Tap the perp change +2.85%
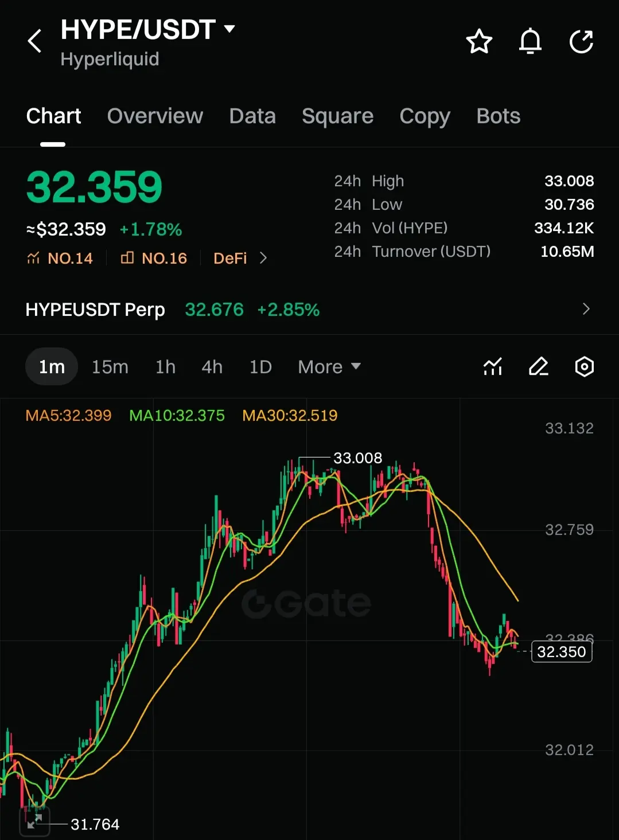 tap(288, 310)
